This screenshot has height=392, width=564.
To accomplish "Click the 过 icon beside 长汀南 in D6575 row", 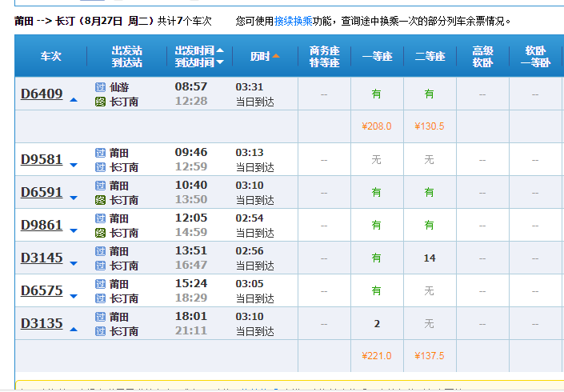I will (x=100, y=298).
